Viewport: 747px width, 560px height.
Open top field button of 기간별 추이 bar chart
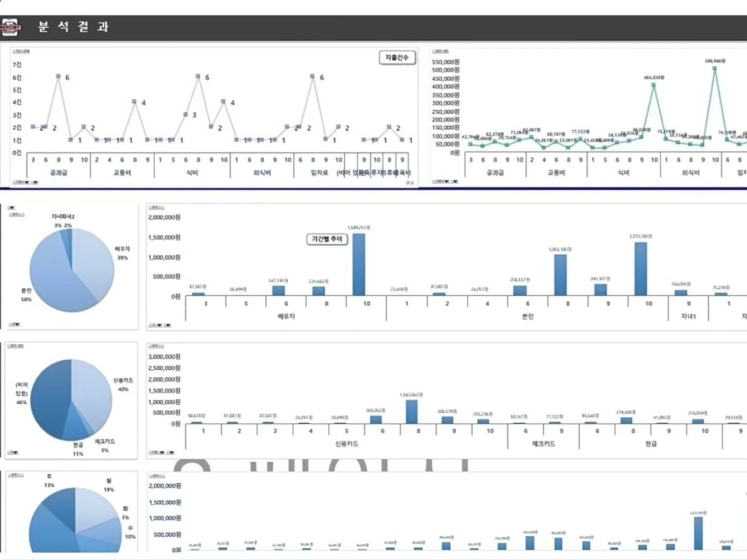click(x=156, y=208)
